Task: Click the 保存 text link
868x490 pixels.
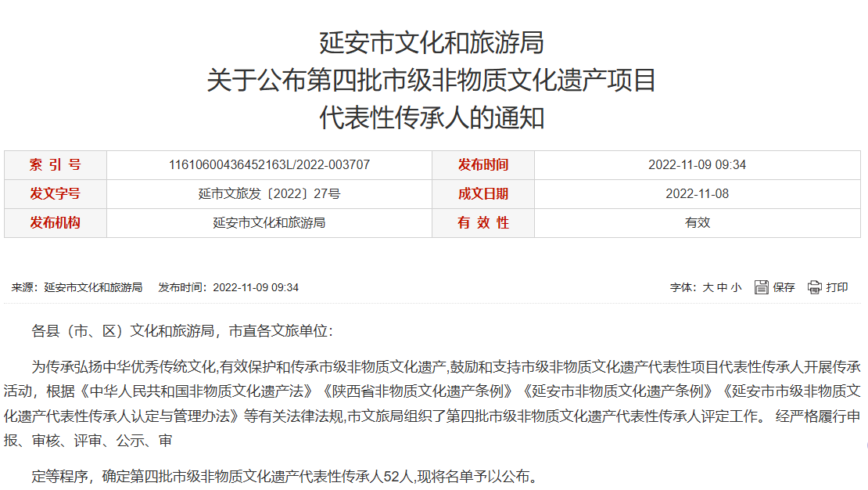Action: tap(784, 287)
